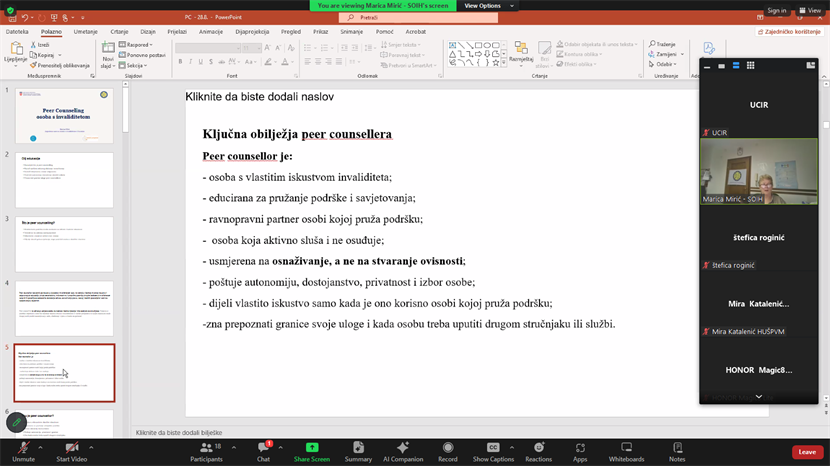Click Marica Mirić video tile
Viewport: 830px width, 466px height.
(759, 172)
